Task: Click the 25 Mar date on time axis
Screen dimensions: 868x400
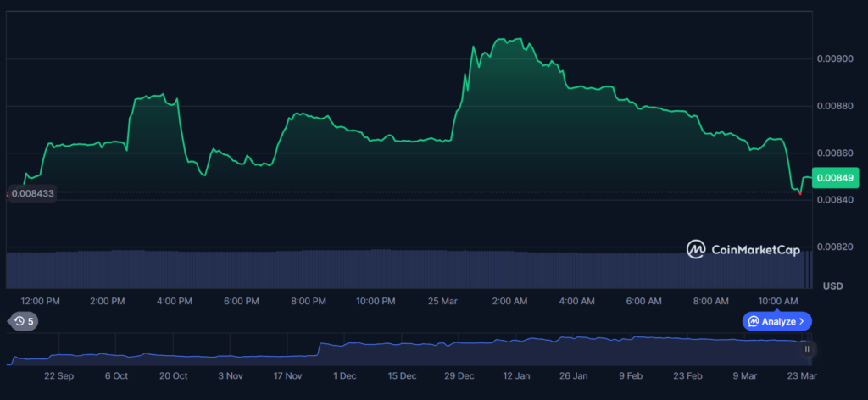Action: [x=442, y=301]
